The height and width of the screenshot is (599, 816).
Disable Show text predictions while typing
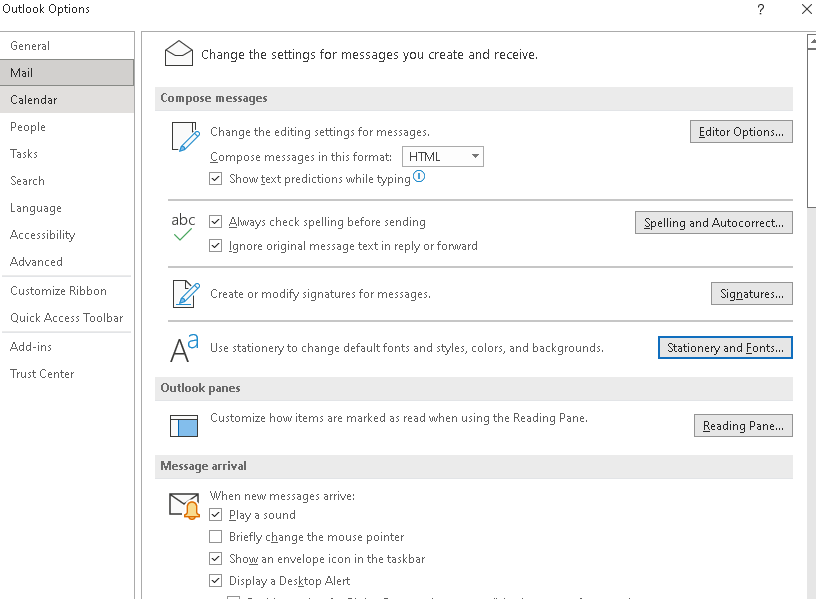coord(215,178)
